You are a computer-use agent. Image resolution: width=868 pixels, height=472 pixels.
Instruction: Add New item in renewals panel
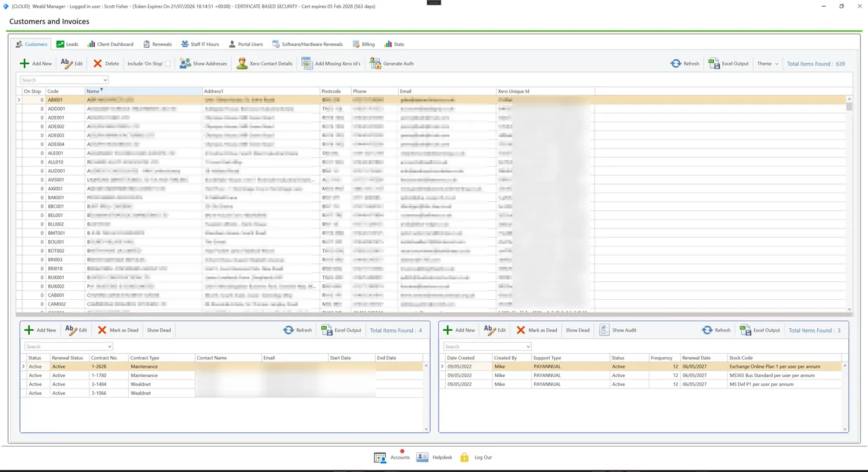tap(459, 330)
